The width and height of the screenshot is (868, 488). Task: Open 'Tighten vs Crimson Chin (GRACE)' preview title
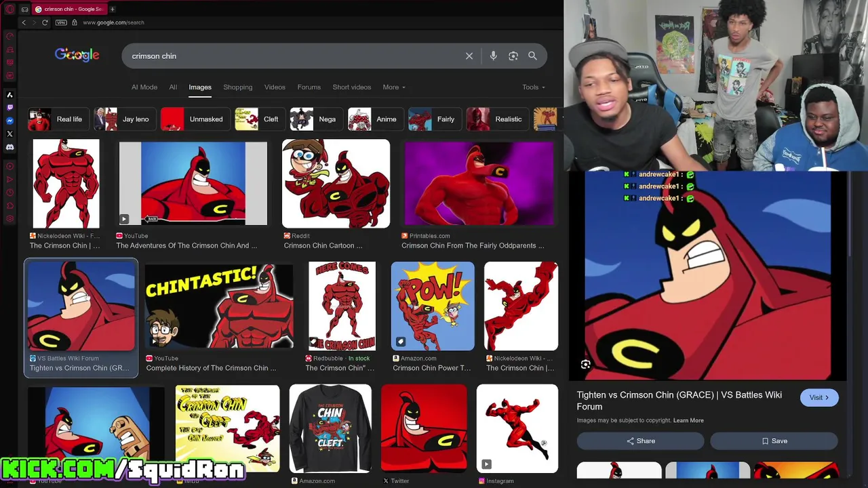[679, 401]
